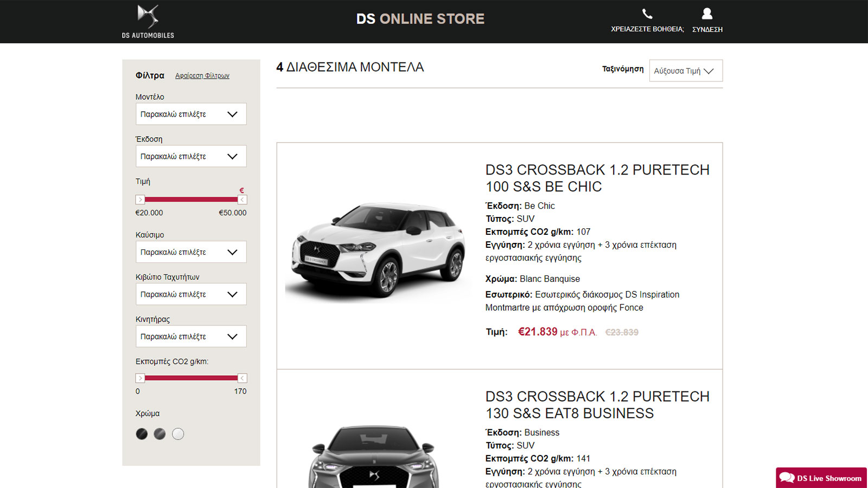
Task: Click the DS ONLINE STORE header title
Action: click(420, 19)
